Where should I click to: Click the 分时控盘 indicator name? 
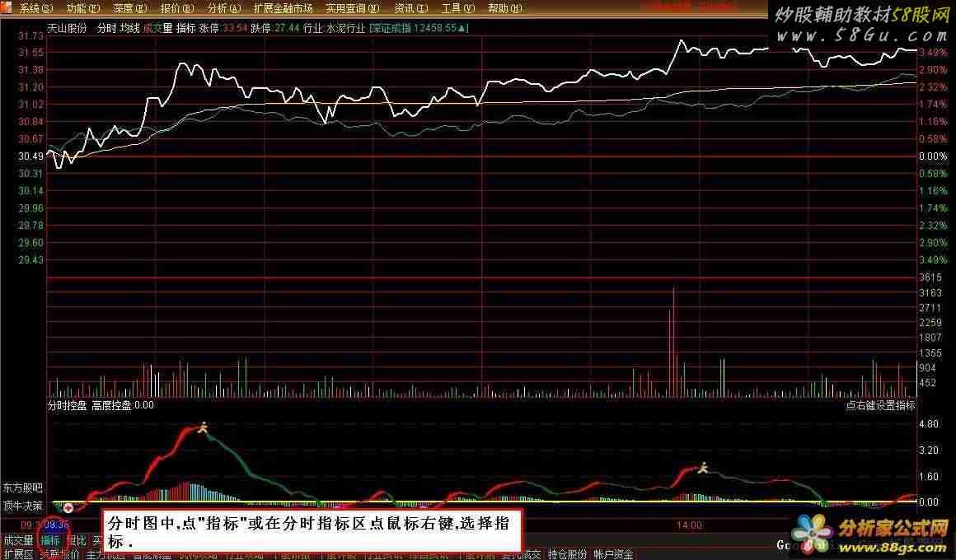[67, 405]
